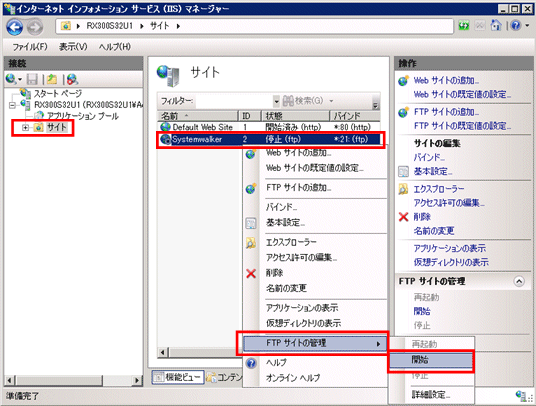Image resolution: width=536 pixels, height=406 pixels.
Task: Click the folder icon in the address bar
Action: pos(66,26)
